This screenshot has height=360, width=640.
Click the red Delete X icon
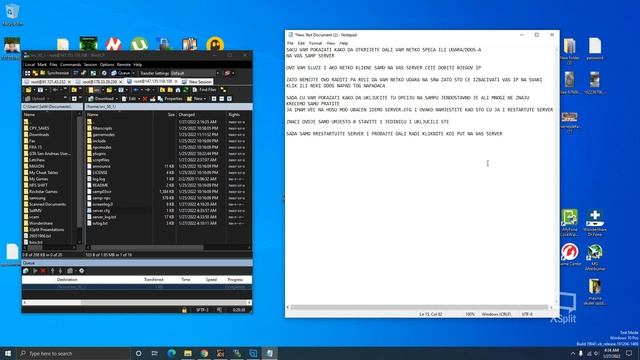tap(145, 99)
